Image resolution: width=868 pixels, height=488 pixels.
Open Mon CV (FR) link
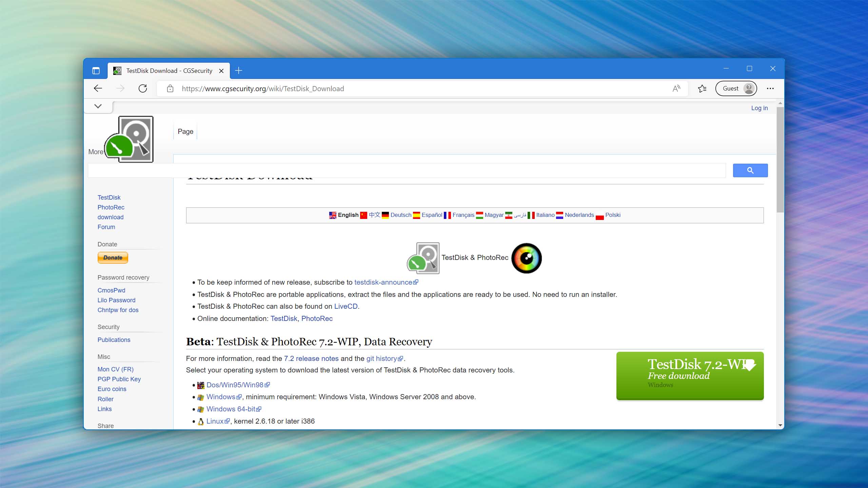pyautogui.click(x=116, y=369)
